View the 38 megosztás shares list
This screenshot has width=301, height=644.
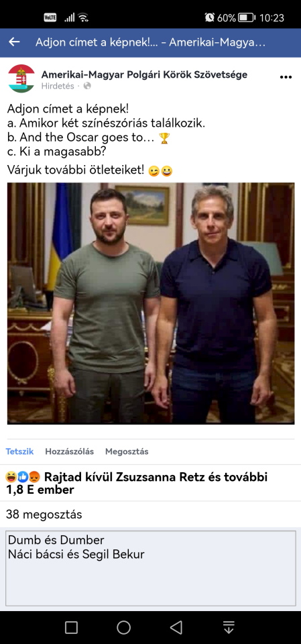click(x=44, y=515)
